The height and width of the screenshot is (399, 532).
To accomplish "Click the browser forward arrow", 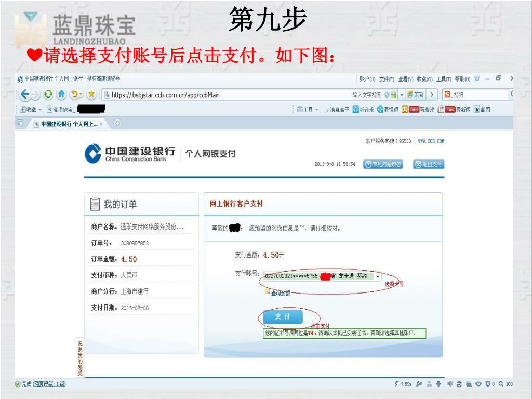I will 36,95.
